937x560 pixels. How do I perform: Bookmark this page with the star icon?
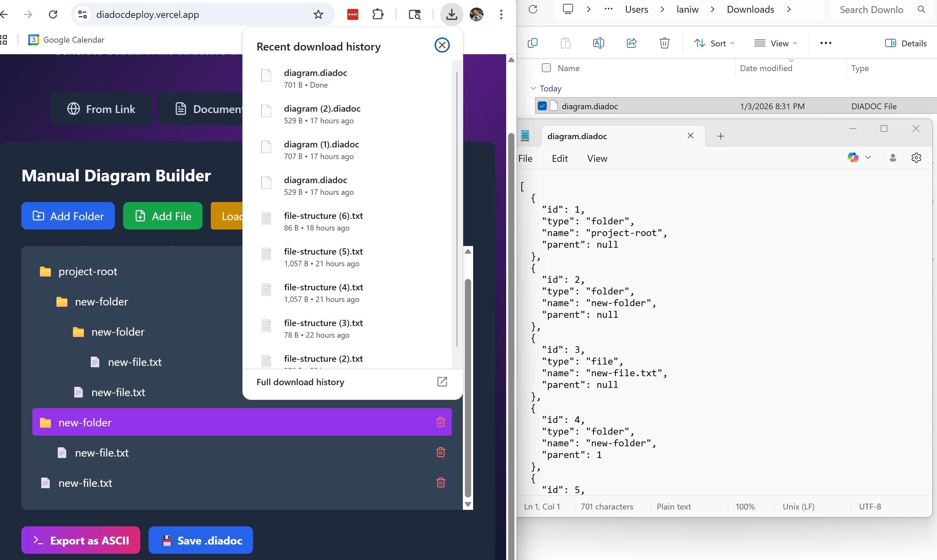(318, 14)
